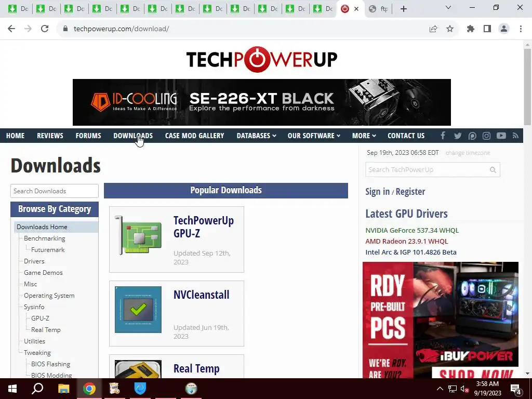
Task: Click the Register link
Action: (410, 191)
